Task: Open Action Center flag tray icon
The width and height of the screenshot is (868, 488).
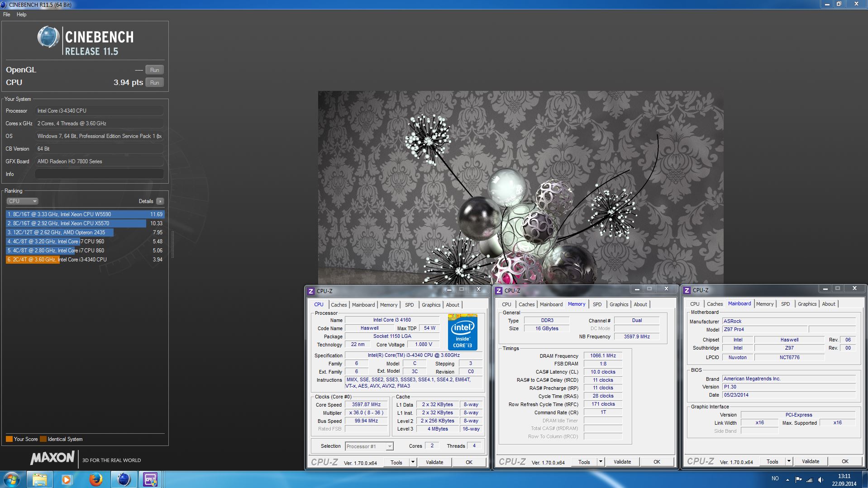Action: click(798, 480)
